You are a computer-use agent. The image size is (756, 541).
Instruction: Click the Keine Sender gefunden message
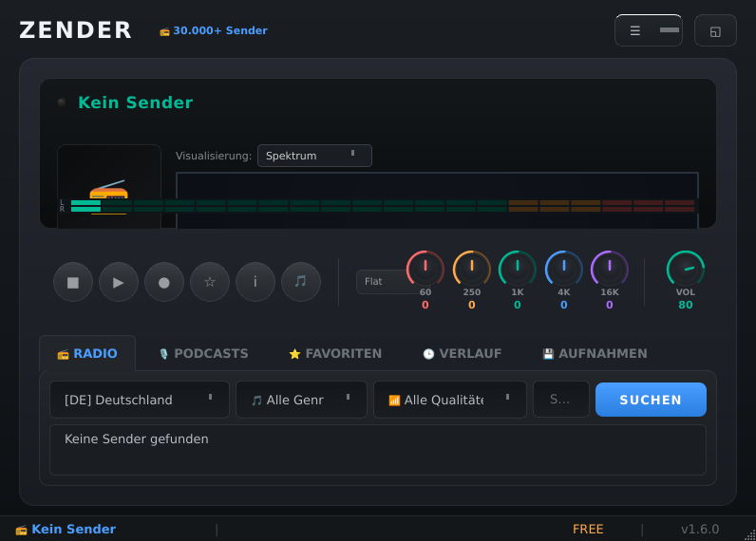click(x=137, y=438)
